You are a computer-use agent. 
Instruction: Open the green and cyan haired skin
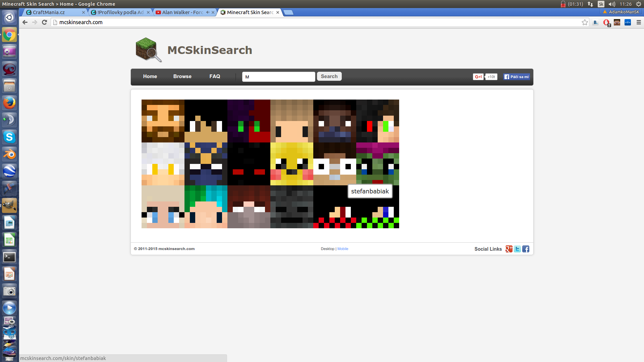[x=206, y=207]
